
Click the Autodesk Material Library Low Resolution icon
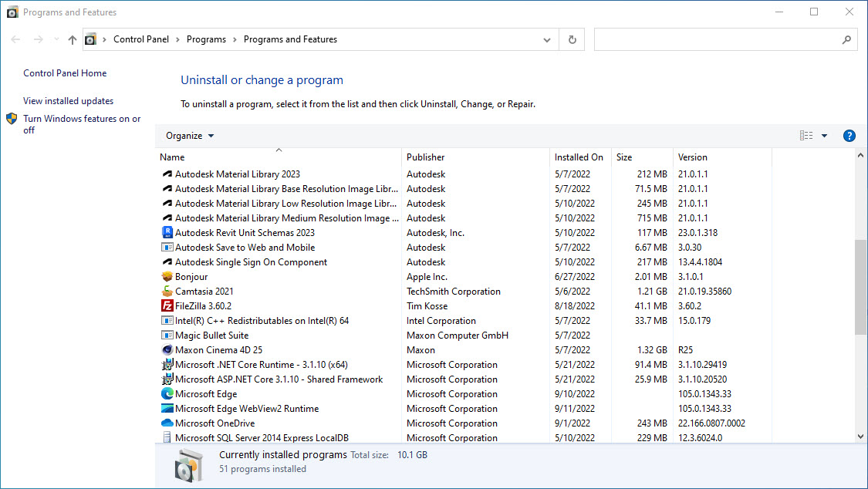click(x=167, y=203)
